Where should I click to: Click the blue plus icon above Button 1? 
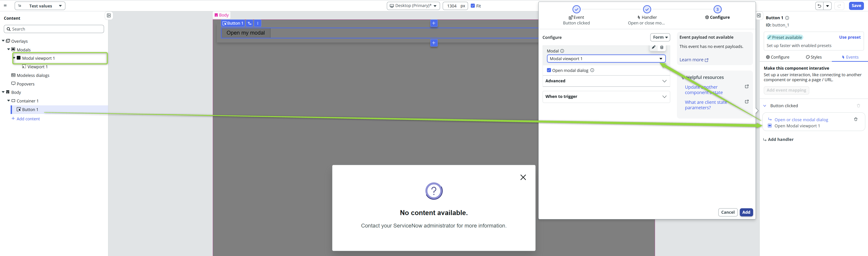434,23
